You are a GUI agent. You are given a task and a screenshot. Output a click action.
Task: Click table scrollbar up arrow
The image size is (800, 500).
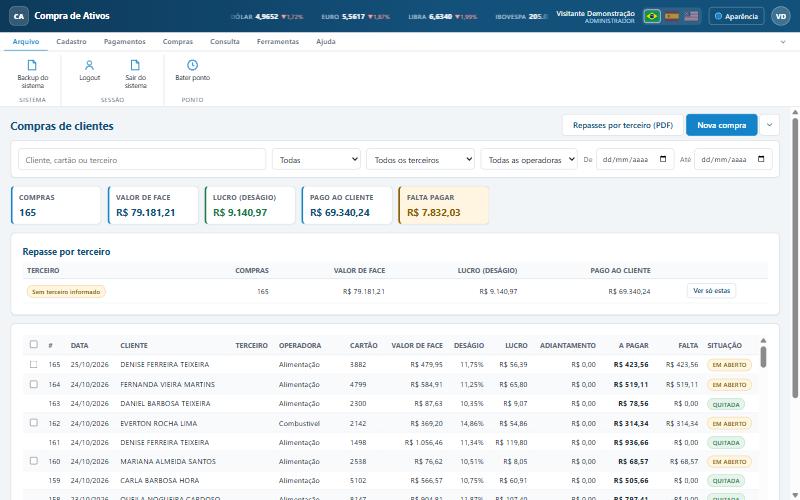[x=763, y=340]
